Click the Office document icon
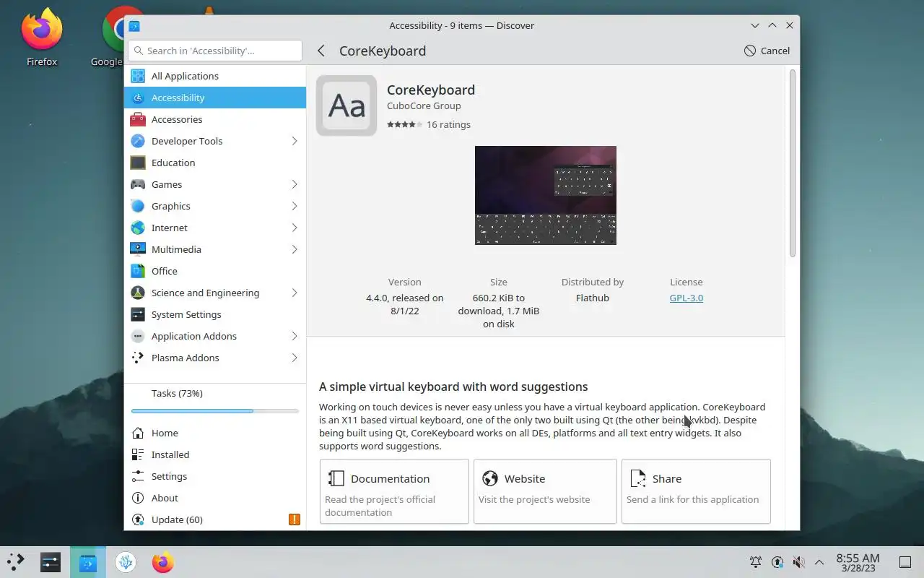Image resolution: width=924 pixels, height=578 pixels. coord(137,271)
